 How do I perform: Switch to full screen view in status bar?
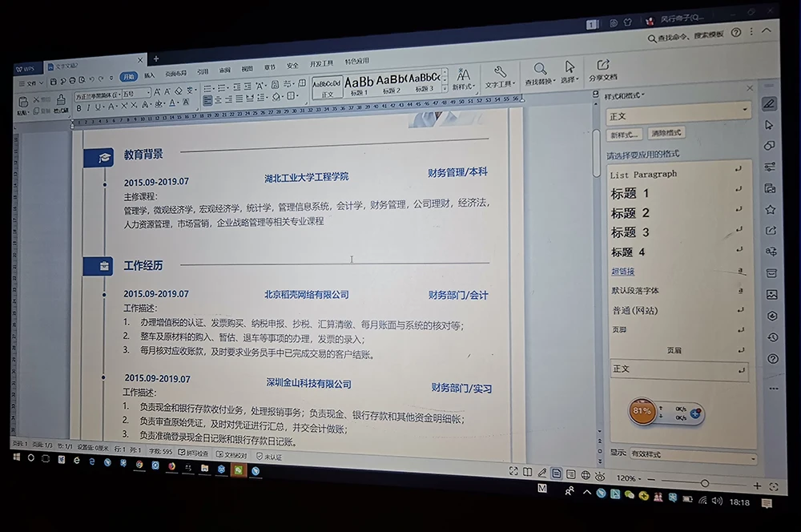click(x=513, y=471)
